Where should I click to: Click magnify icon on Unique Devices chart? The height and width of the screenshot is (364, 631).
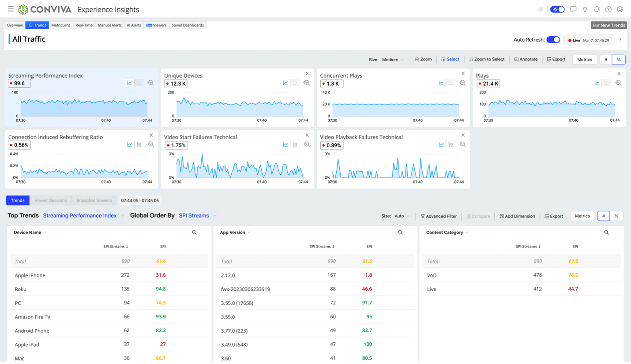tap(306, 83)
